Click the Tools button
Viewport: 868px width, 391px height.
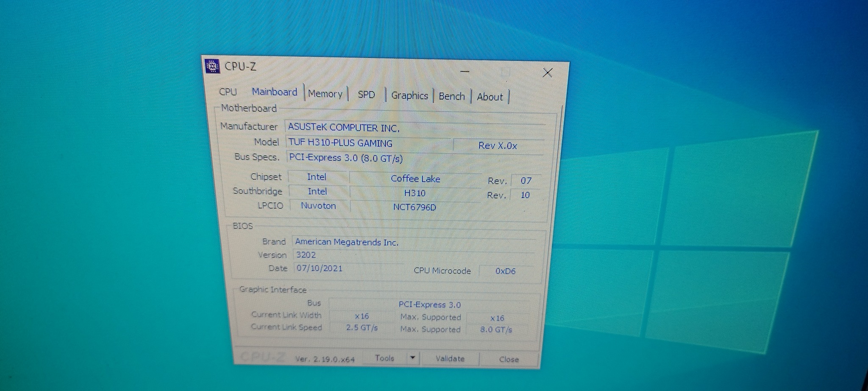click(x=384, y=358)
